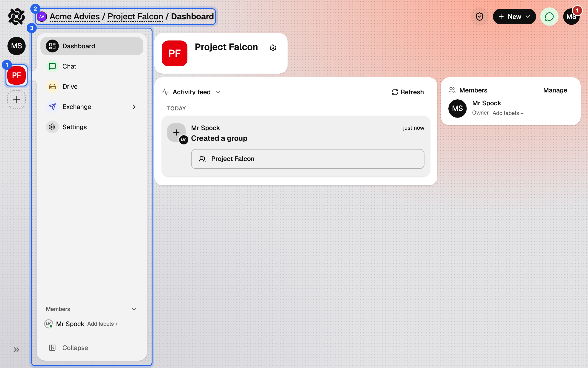Viewport: 588px width, 368px height.
Task: Add a new group with the plus tile
Action: [16, 99]
